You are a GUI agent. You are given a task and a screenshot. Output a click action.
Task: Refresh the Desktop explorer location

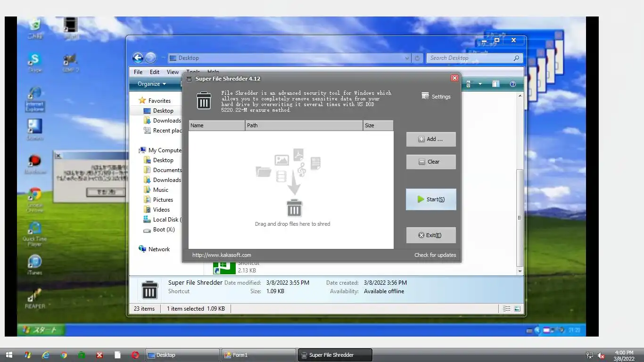[417, 58]
